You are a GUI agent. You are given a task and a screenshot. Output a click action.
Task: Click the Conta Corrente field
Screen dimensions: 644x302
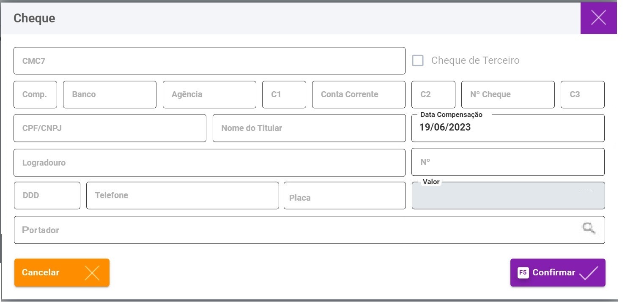pyautogui.click(x=358, y=95)
